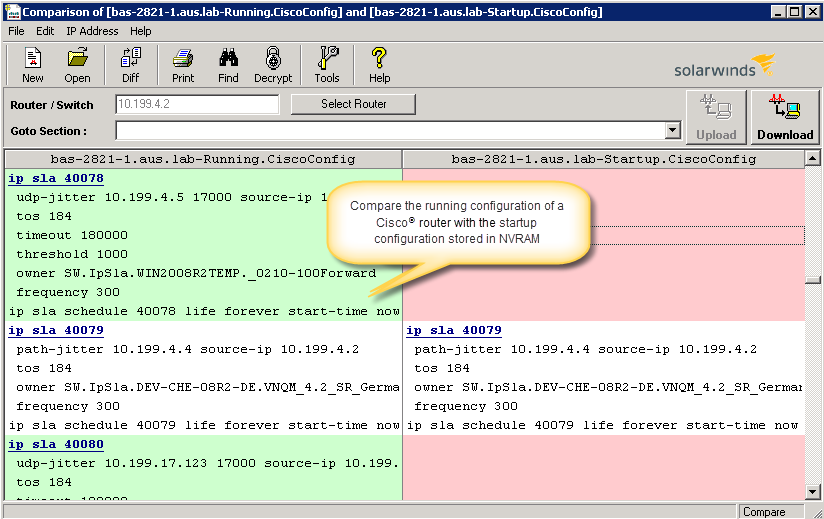
Task: Select the 'timeout 180000' line
Action: (x=72, y=235)
